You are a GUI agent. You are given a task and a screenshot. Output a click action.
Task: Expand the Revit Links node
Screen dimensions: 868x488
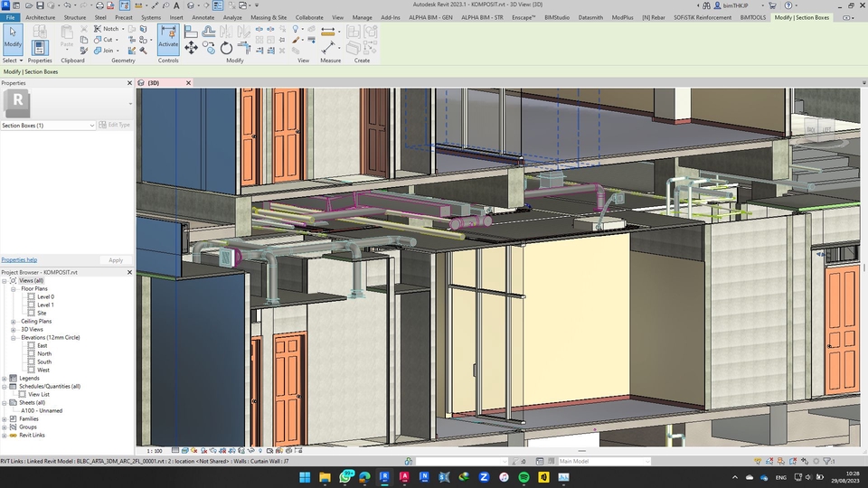tap(5, 435)
